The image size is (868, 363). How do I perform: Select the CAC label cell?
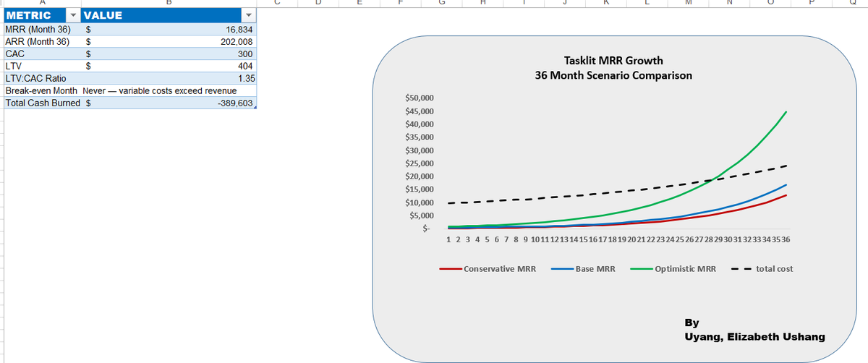42,54
